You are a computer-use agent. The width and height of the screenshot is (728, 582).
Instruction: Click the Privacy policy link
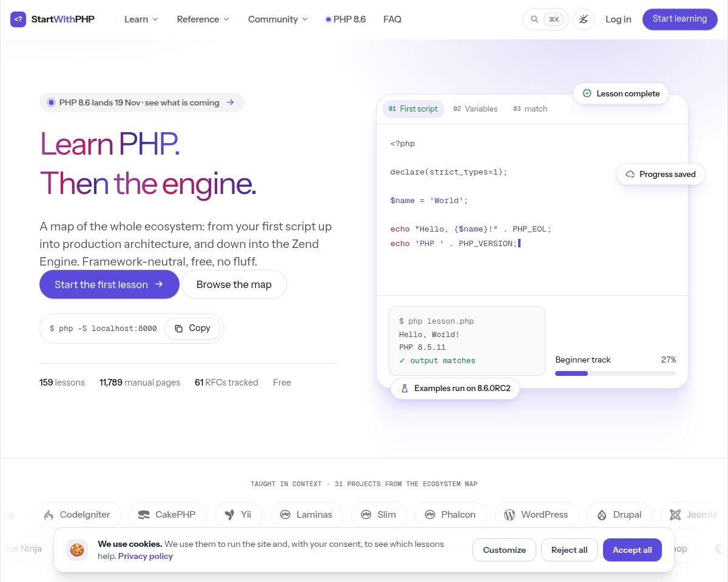tap(146, 556)
